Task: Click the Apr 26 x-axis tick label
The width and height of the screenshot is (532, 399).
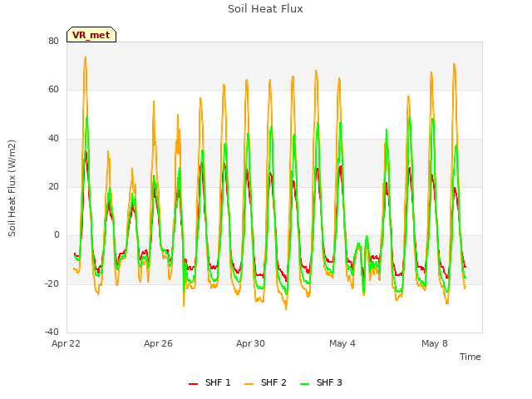Action: click(x=158, y=343)
